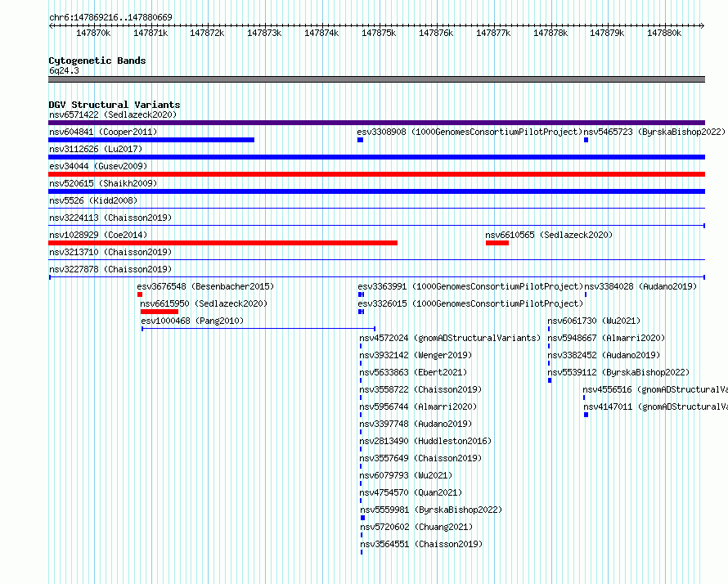Click the 147880k ruler position
Viewport: 728px width, 584px height.
664,33
